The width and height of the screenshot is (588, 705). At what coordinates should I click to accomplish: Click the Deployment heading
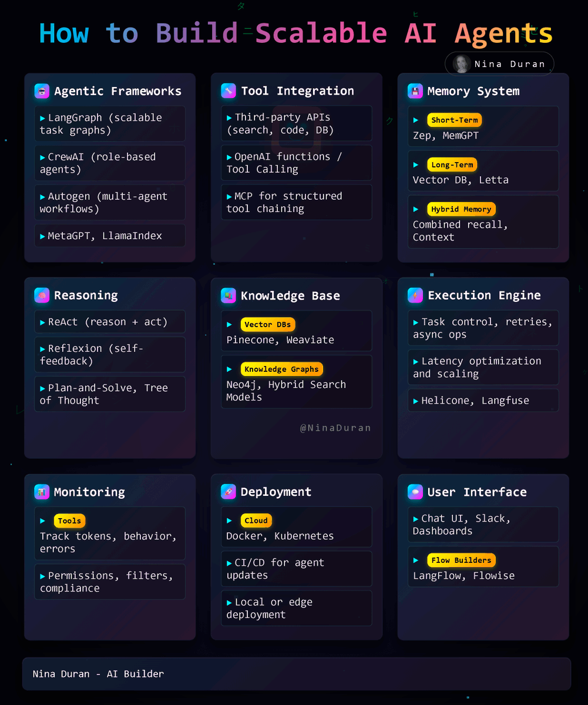coord(276,492)
